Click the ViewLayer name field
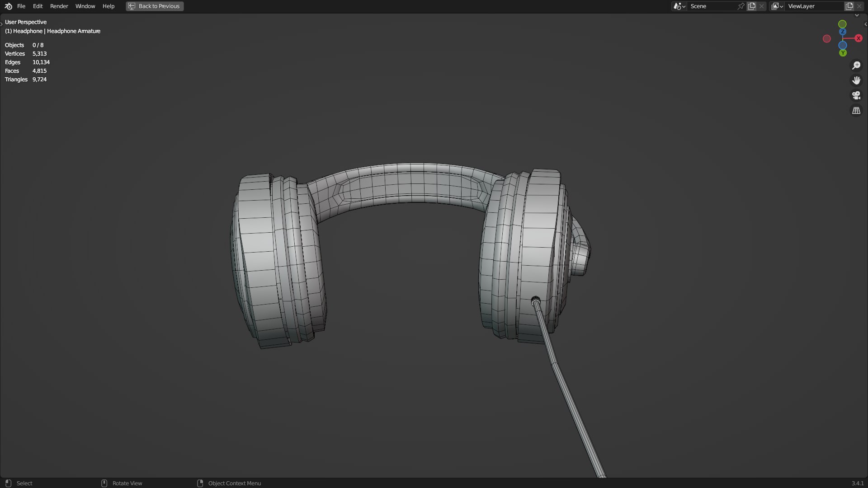This screenshot has width=868, height=488. (x=815, y=6)
